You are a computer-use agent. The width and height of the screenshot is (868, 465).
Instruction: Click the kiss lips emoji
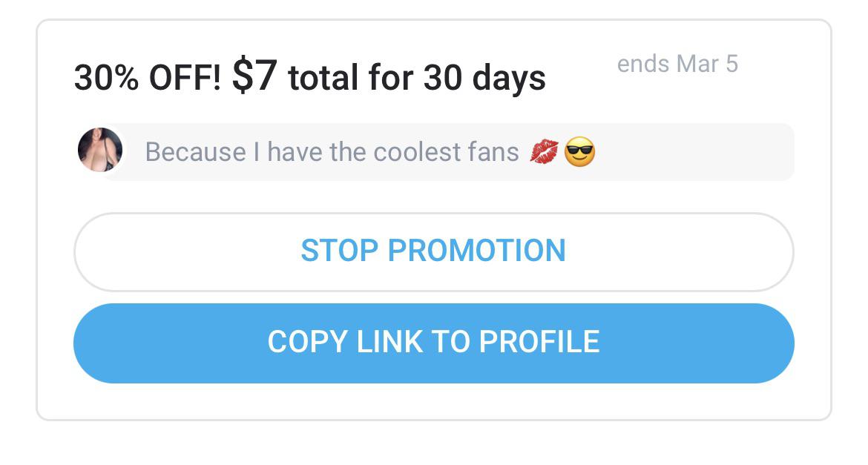[545, 153]
